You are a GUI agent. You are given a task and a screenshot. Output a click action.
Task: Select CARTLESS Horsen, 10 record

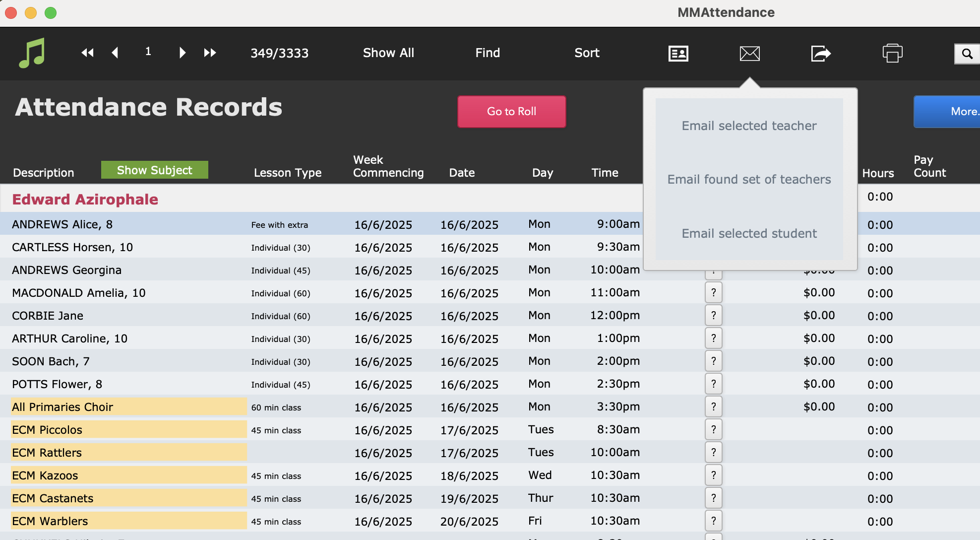tap(72, 247)
